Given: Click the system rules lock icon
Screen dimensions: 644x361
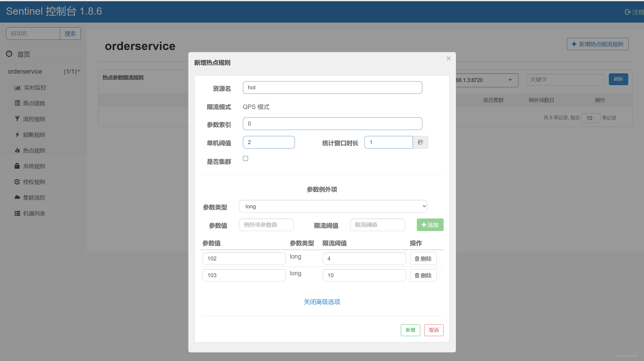Looking at the screenshot, I should point(17,166).
